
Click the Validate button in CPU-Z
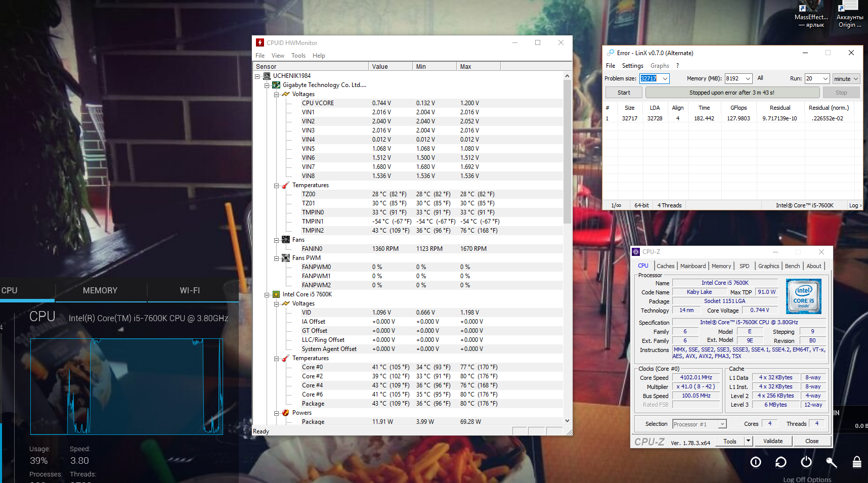point(773,441)
